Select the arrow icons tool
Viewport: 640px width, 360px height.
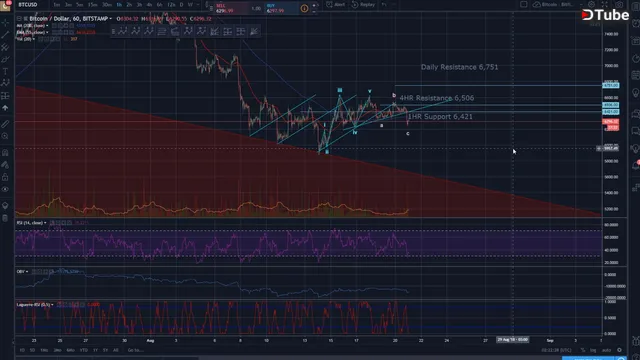click(x=5, y=108)
